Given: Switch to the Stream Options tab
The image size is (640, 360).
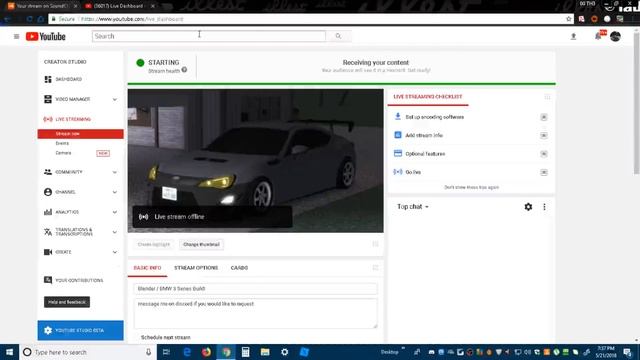Looking at the screenshot, I should pos(196,268).
